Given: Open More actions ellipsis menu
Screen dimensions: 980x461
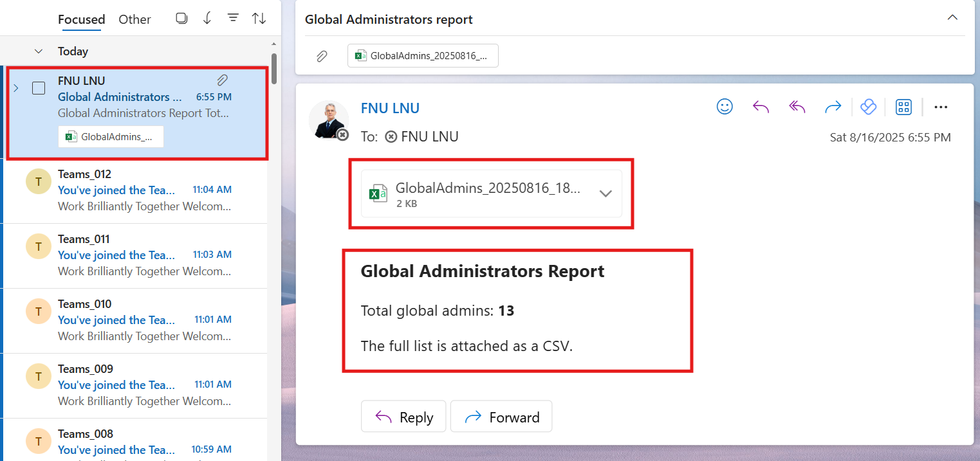Looking at the screenshot, I should pyautogui.click(x=941, y=107).
